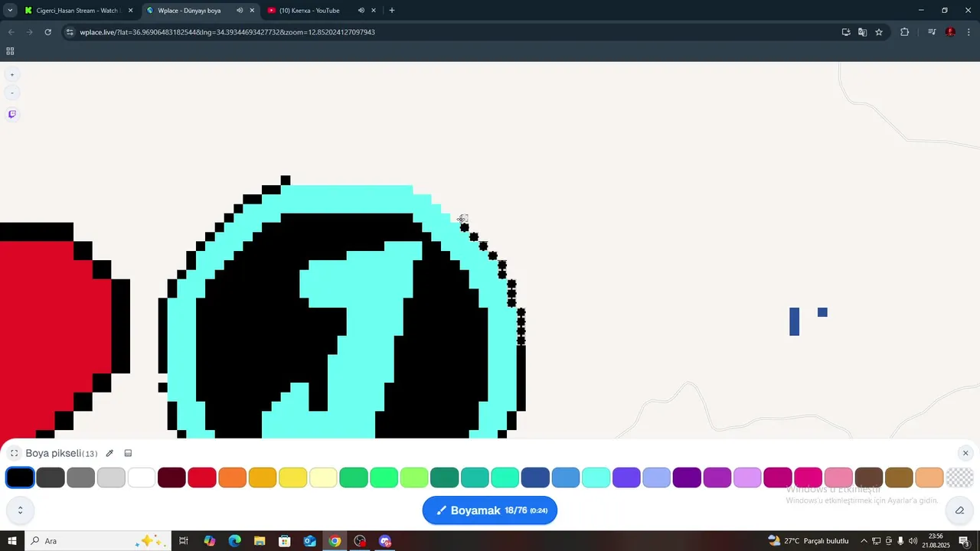Pick the dark gray color swatch
This screenshot has width=980, height=551.
51,478
